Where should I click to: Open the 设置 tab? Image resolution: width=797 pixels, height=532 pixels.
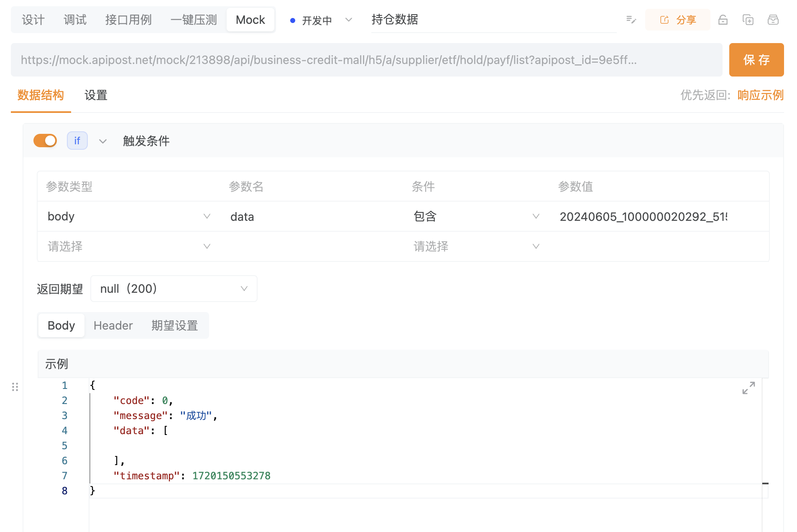[96, 95]
